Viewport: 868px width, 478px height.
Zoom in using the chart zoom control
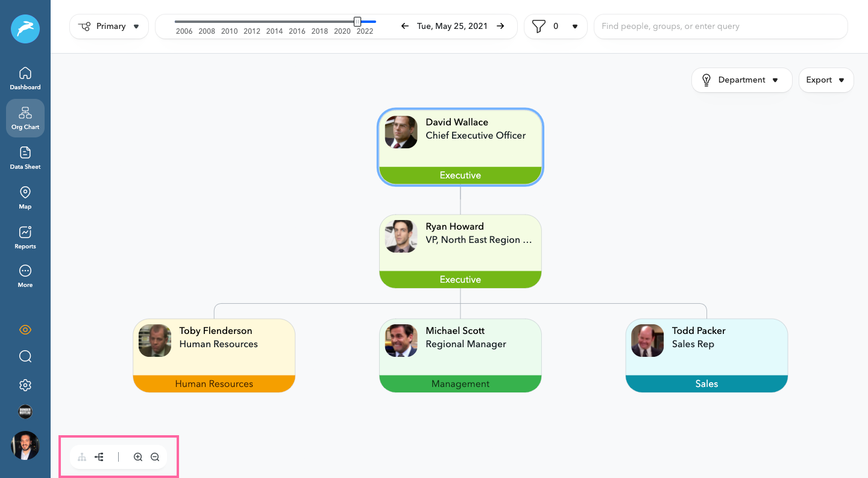point(138,457)
